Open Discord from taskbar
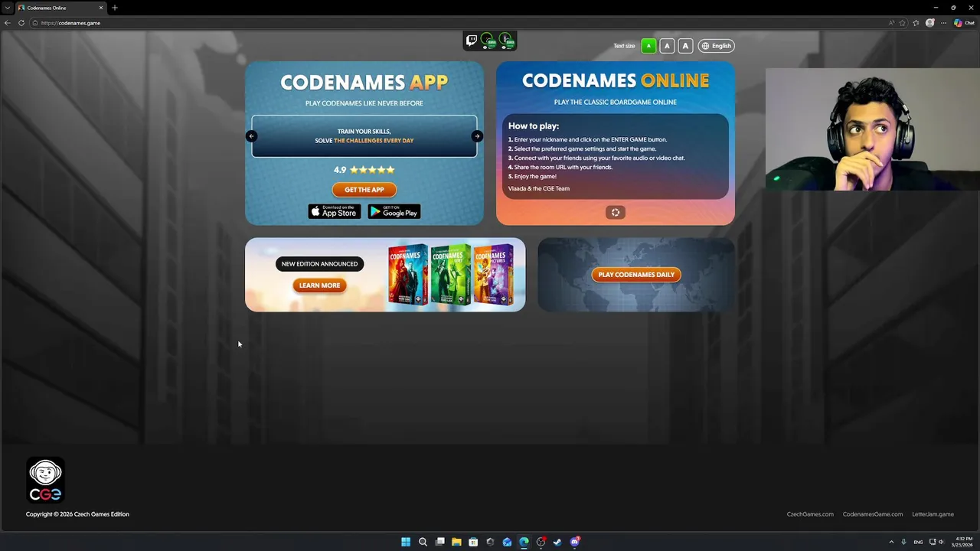Screen dimensions: 980x551 pos(574,542)
